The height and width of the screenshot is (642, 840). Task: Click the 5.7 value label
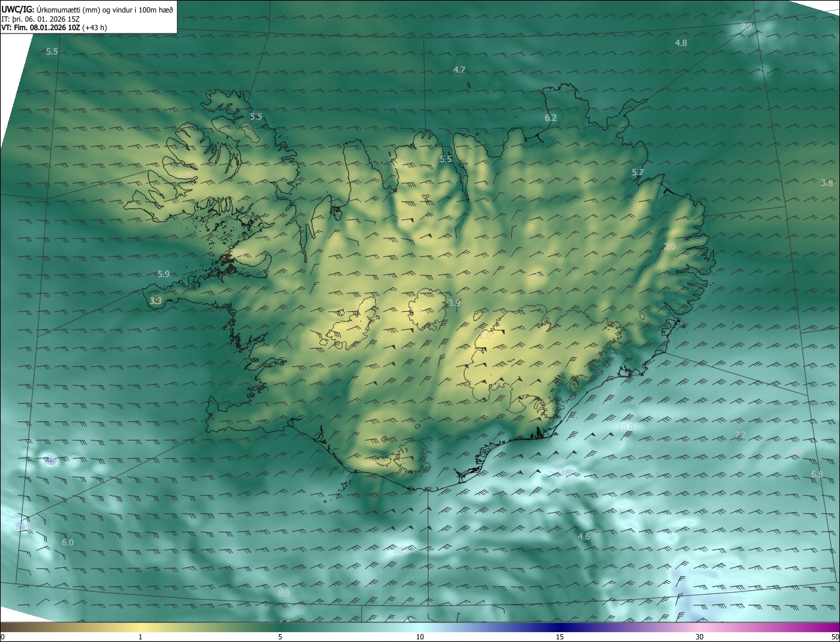638,173
